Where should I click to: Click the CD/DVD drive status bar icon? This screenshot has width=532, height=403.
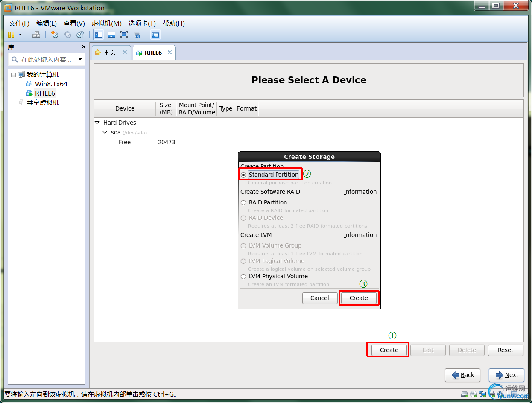pyautogui.click(x=474, y=394)
